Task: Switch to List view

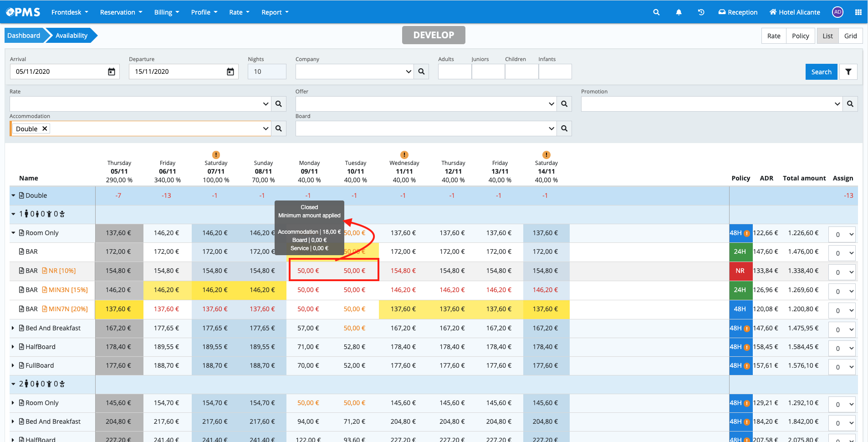Action: point(827,36)
